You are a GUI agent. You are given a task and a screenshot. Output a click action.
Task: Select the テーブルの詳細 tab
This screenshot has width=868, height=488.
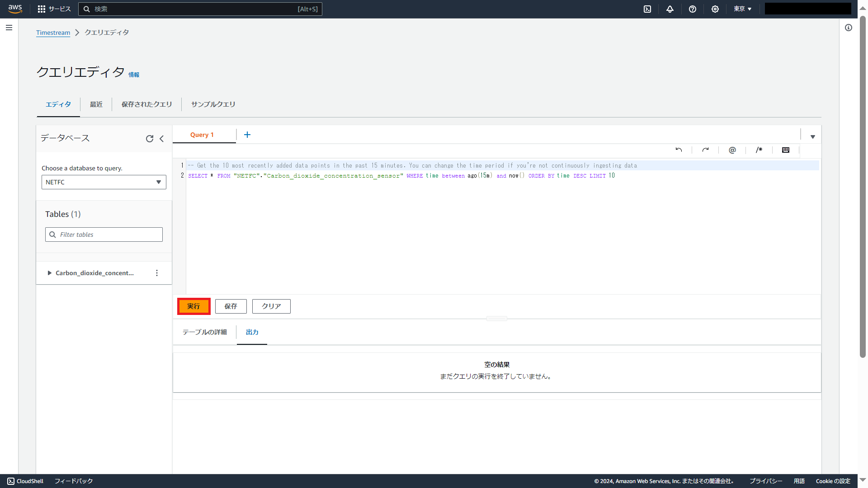204,332
